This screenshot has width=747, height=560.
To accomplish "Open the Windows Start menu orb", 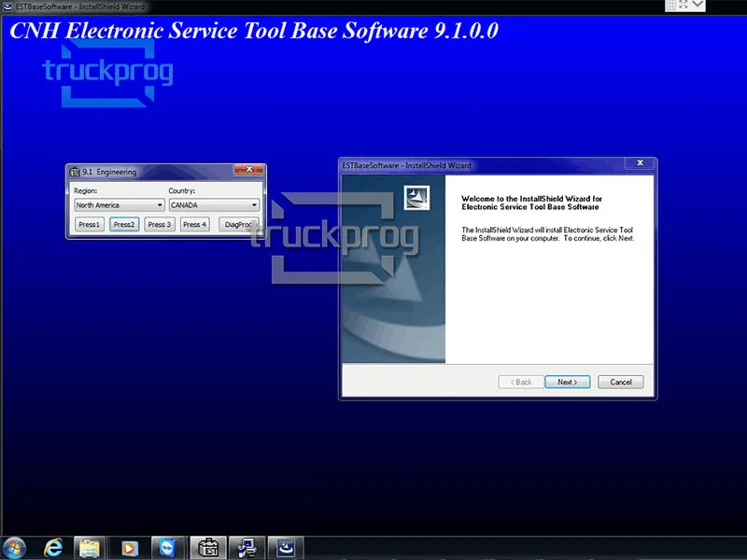I will (14, 548).
